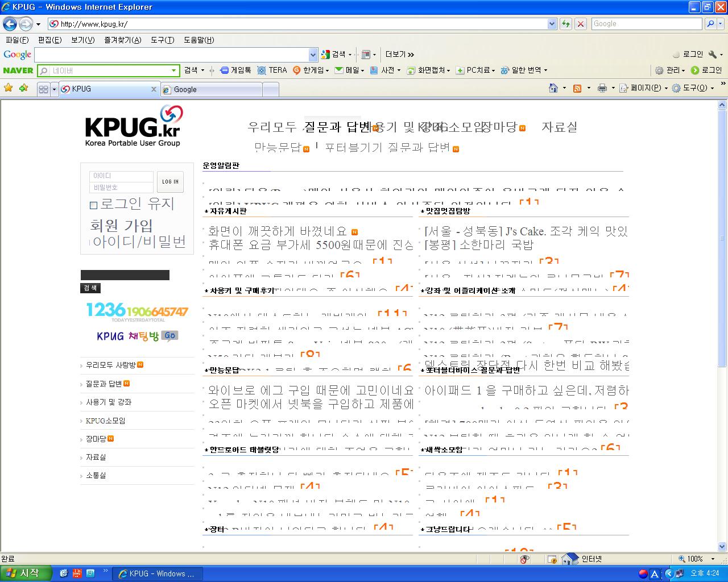Toggle 로그인 유지 checkbox

point(94,205)
